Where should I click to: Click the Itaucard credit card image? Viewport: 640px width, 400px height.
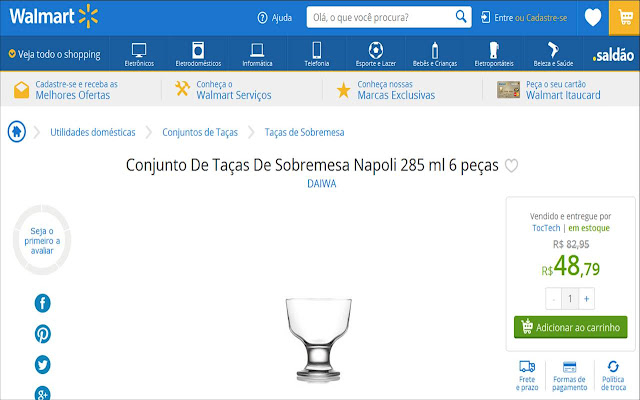point(508,90)
